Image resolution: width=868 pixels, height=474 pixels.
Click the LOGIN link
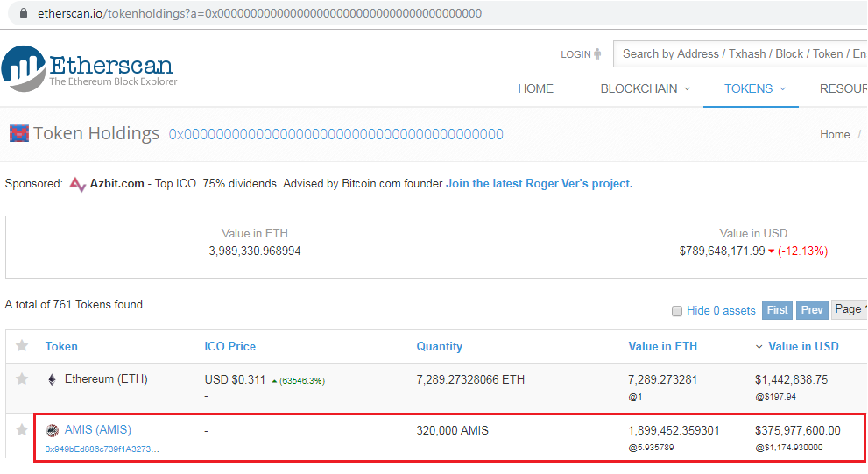[x=575, y=54]
